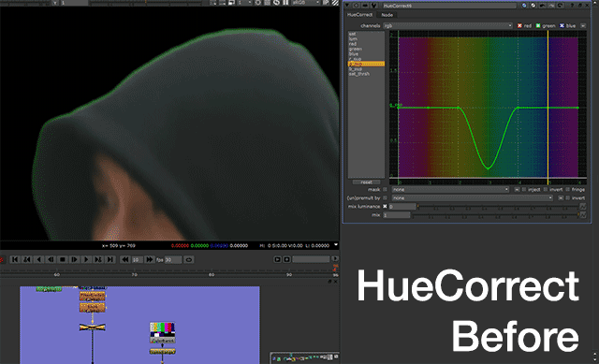Image resolution: width=599 pixels, height=364 pixels.
Task: Switch to the Node tab
Action: coord(387,15)
